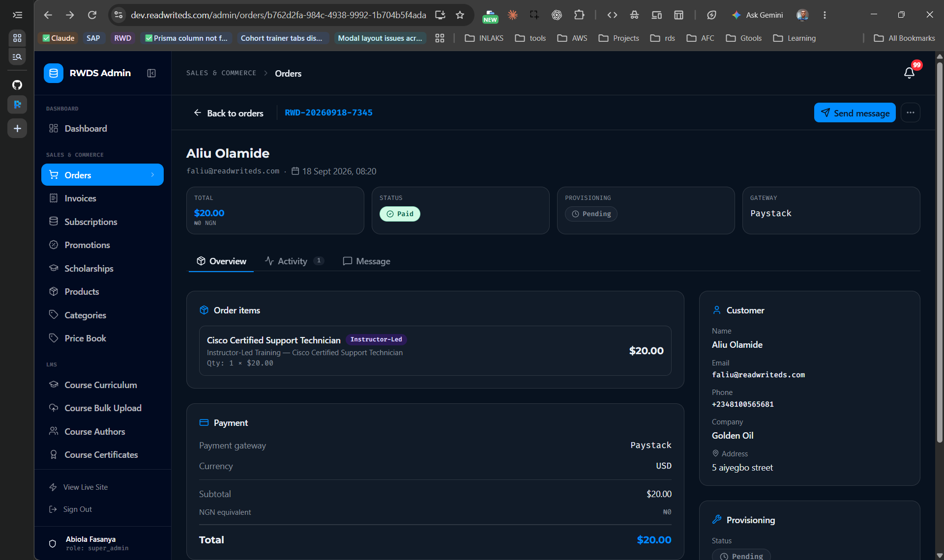Switch to the Message tab
Screen dimensions: 944x560
(366, 261)
